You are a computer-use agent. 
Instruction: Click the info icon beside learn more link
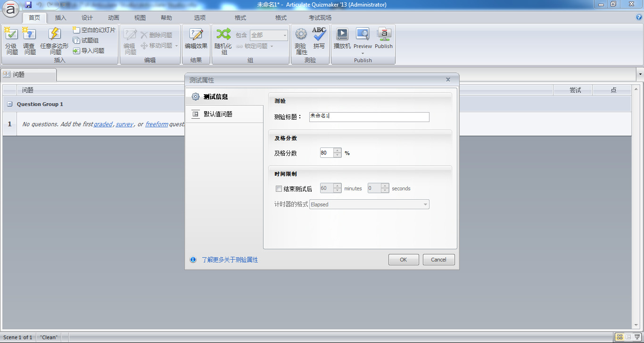tap(193, 260)
